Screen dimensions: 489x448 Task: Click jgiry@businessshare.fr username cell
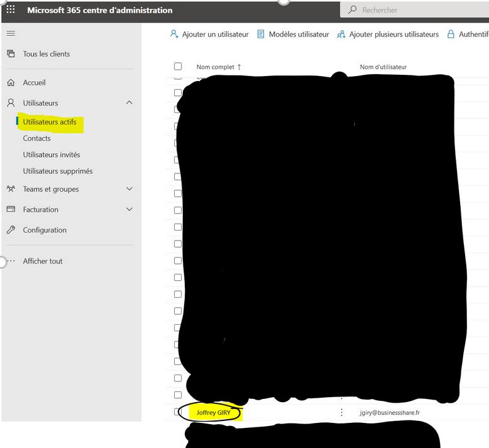point(390,413)
